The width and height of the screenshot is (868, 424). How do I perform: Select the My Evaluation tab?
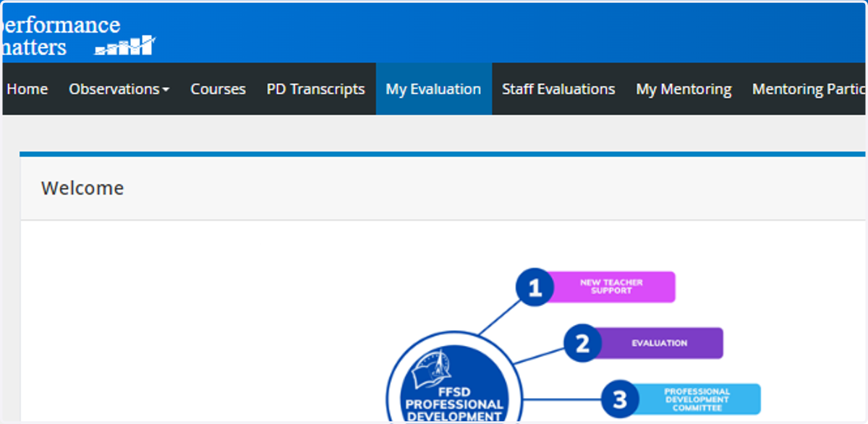click(x=433, y=89)
